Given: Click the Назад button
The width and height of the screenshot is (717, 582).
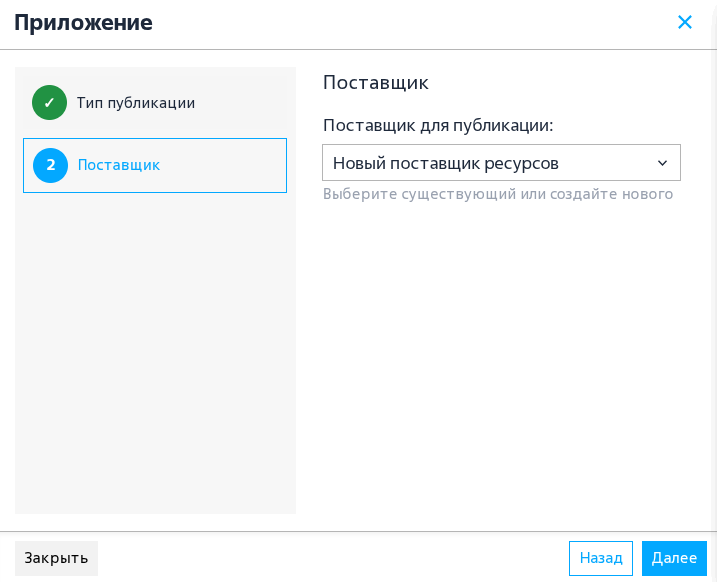Looking at the screenshot, I should pyautogui.click(x=601, y=558).
